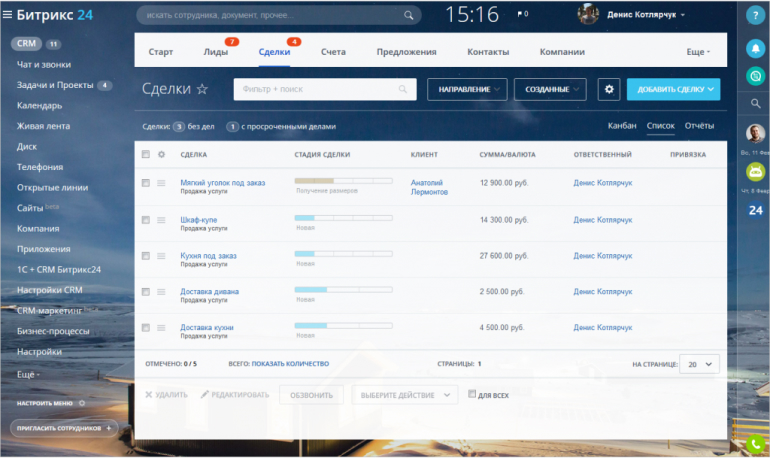Open the per-page count dropdown showing 20
Screen dimensions: 770x458
tap(698, 365)
